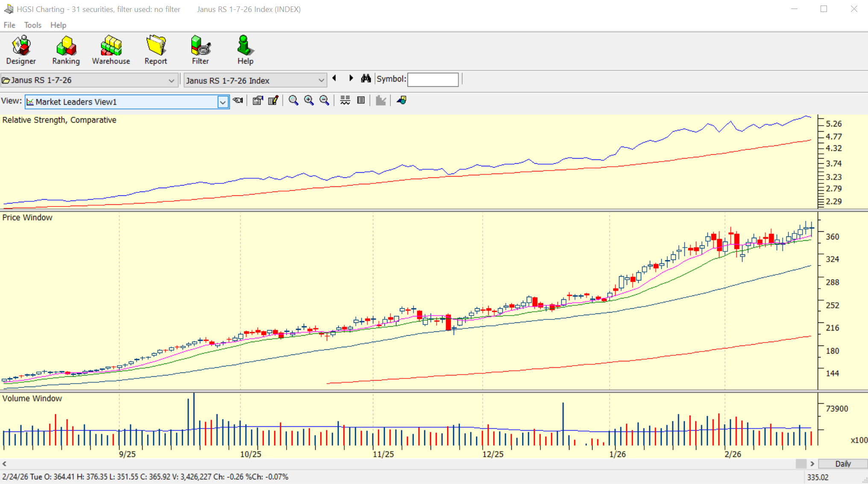
Task: Open the Tools menu
Action: point(32,25)
